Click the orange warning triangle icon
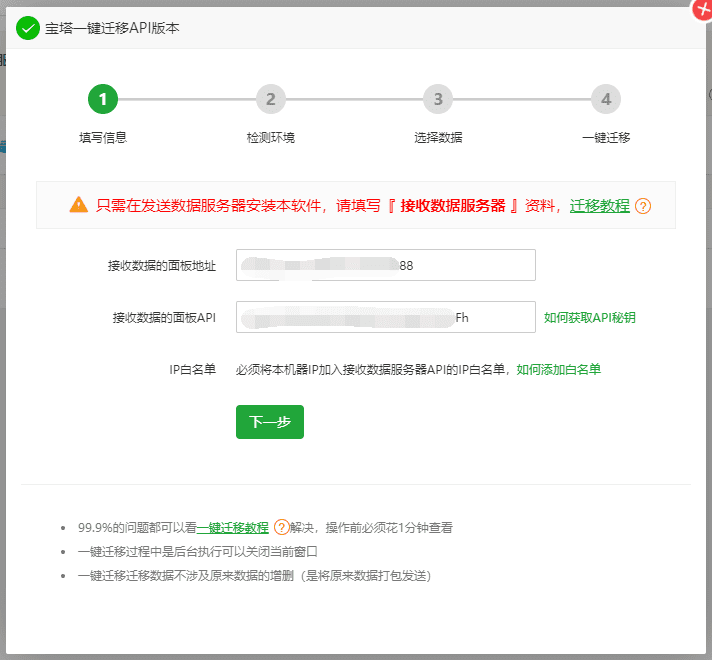 tap(79, 205)
